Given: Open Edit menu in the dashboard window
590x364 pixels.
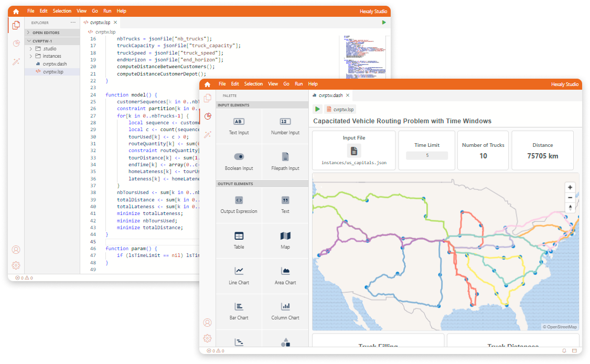Looking at the screenshot, I should (235, 84).
